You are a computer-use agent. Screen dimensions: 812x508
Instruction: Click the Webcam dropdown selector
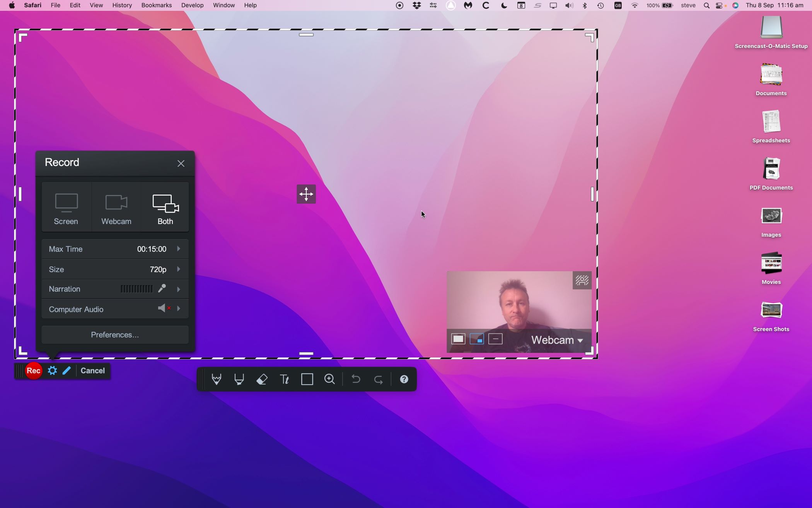pos(556,340)
